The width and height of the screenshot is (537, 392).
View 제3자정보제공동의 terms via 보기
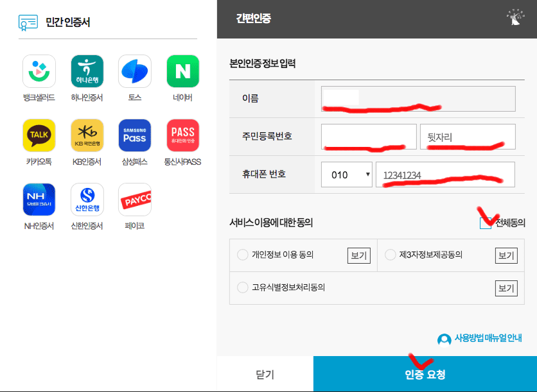click(x=506, y=255)
